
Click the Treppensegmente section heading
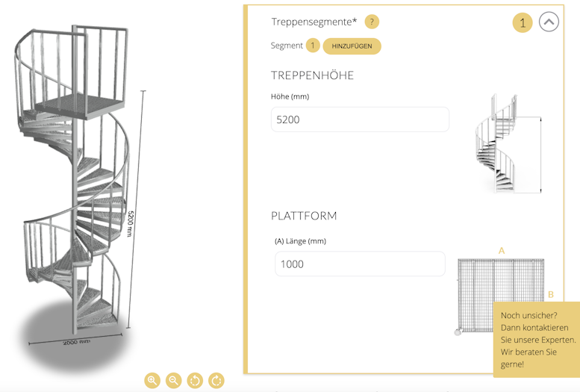[x=314, y=22]
